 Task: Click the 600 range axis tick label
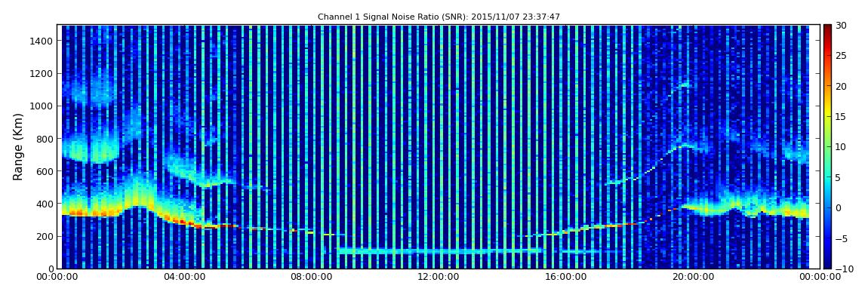(45, 171)
